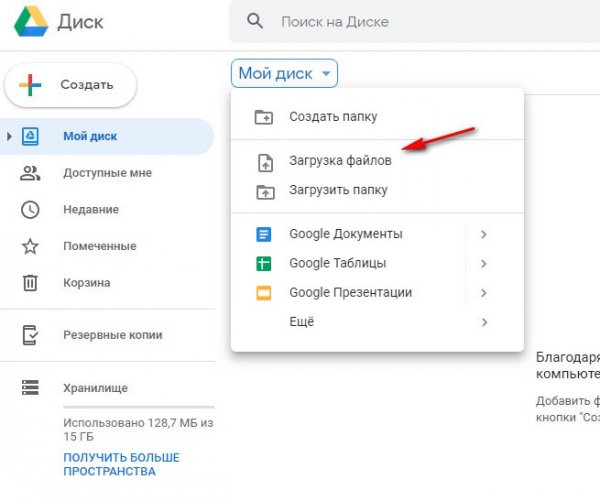
Task: Choose Создать папку from the menu
Action: pos(377,117)
